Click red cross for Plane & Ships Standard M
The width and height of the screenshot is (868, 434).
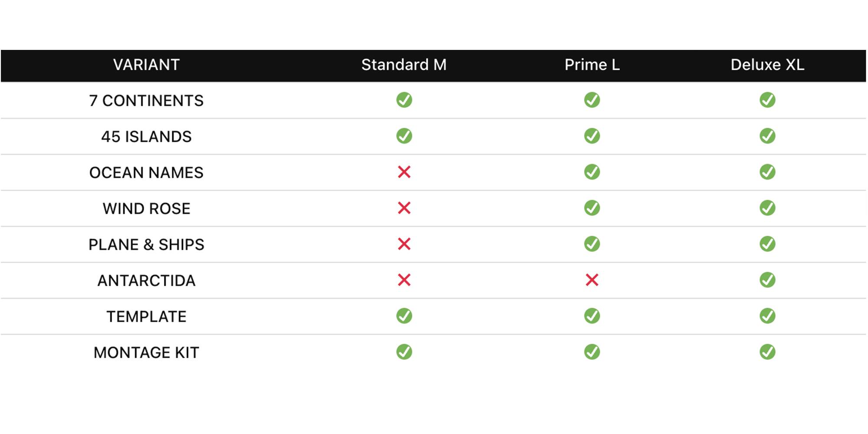click(x=404, y=244)
